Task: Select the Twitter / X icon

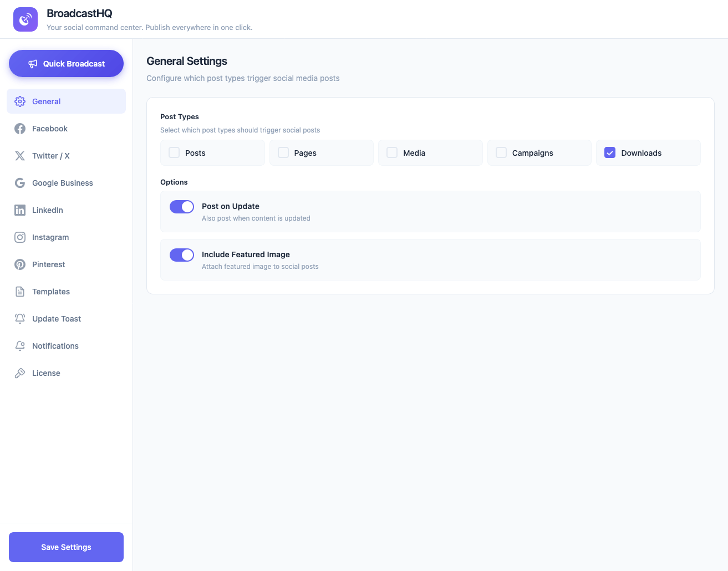Action: 20,156
